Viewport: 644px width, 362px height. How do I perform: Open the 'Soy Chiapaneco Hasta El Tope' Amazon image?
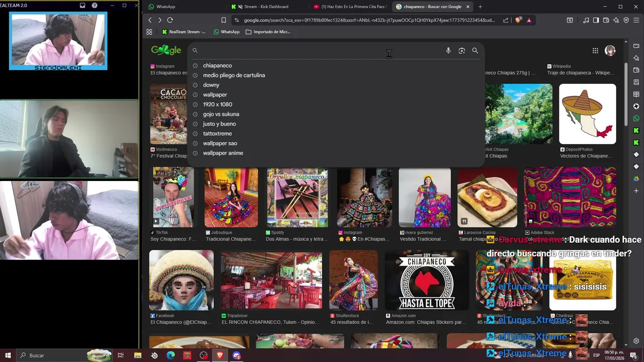coord(427,280)
